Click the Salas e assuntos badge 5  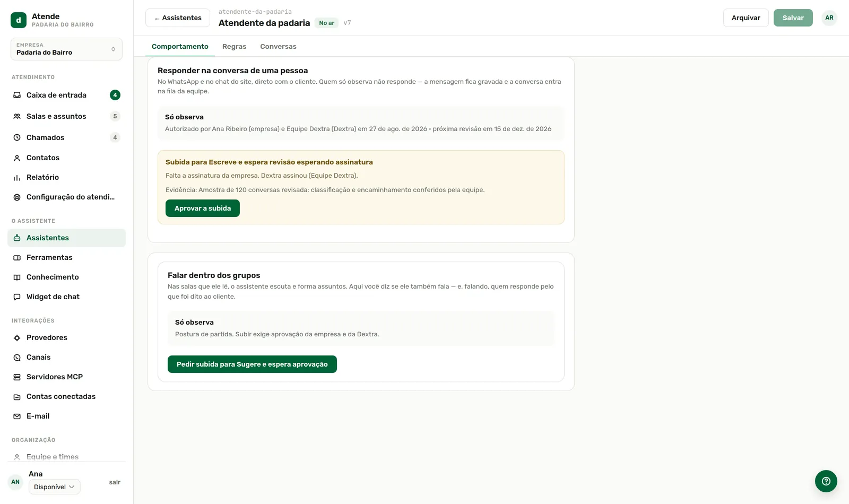tap(115, 116)
